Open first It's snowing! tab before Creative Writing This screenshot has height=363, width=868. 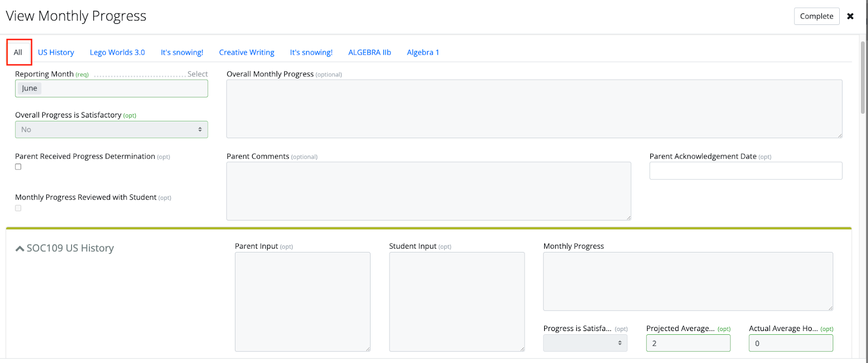(x=182, y=53)
